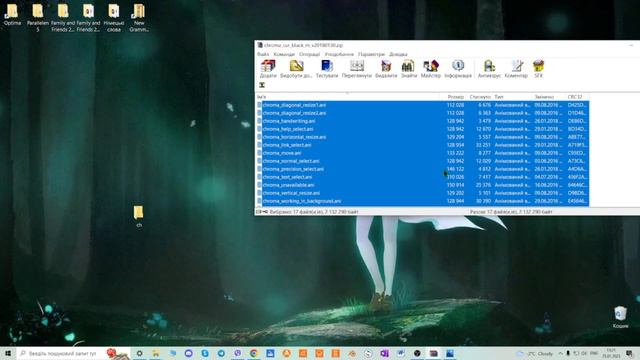Click the taskbar clock and date

[611, 353]
